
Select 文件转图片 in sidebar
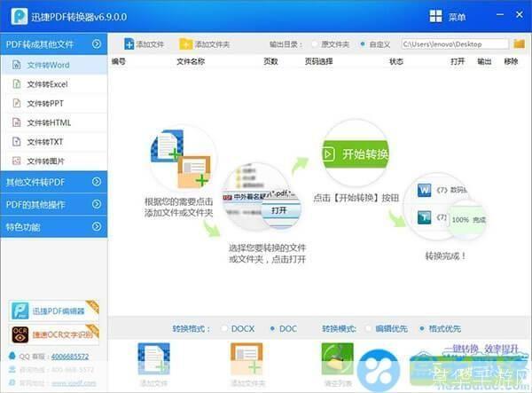click(54, 161)
